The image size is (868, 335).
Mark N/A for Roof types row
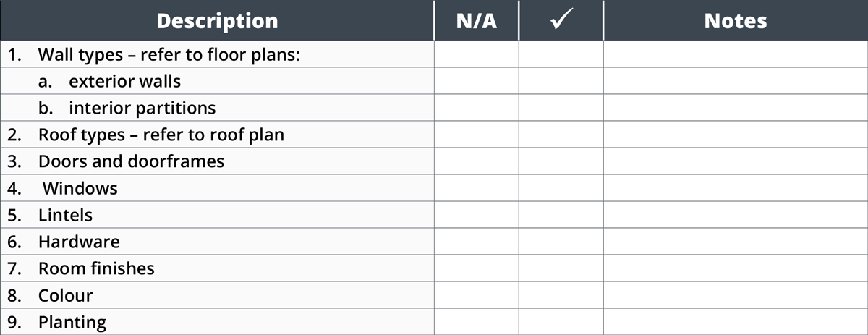click(x=477, y=135)
